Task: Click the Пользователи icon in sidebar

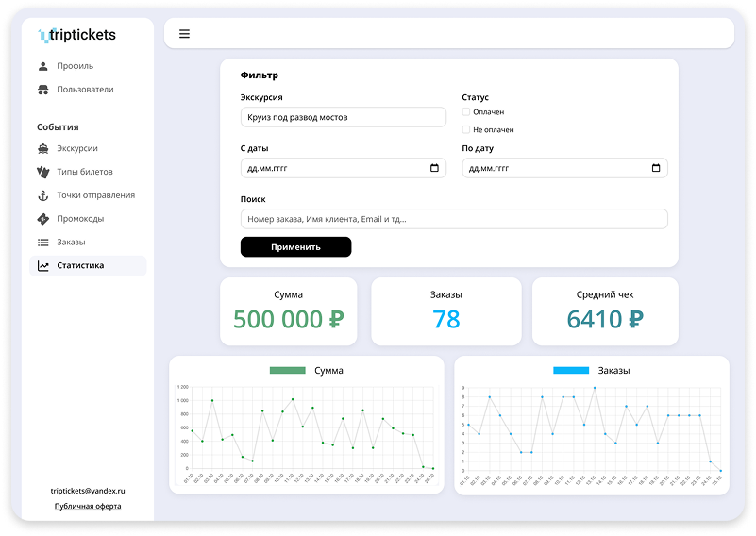Action: (x=42, y=90)
